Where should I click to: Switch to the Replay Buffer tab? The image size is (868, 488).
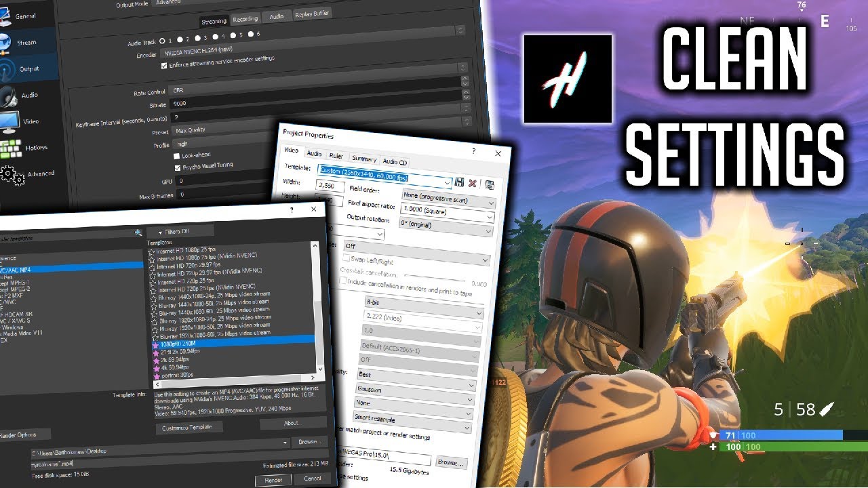[x=313, y=14]
